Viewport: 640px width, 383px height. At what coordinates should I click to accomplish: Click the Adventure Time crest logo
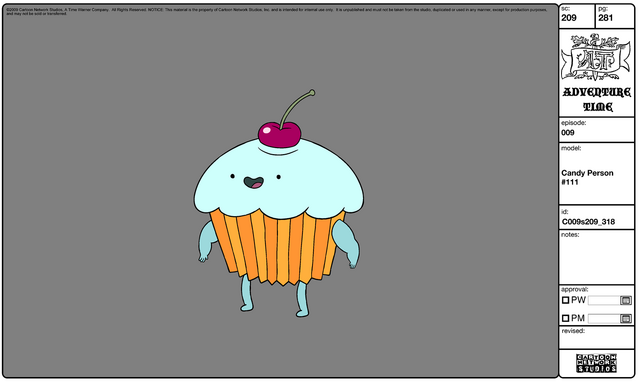click(596, 57)
